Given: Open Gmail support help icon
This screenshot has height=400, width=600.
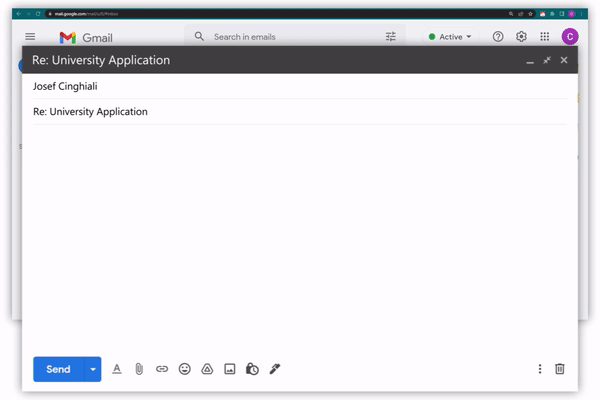Looking at the screenshot, I should (498, 37).
